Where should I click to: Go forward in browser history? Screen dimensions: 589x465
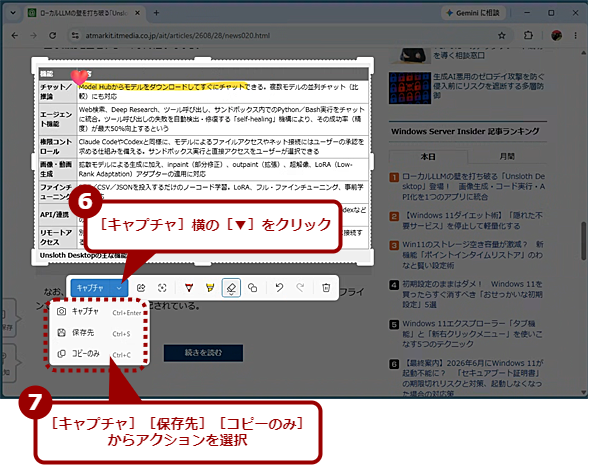33,36
